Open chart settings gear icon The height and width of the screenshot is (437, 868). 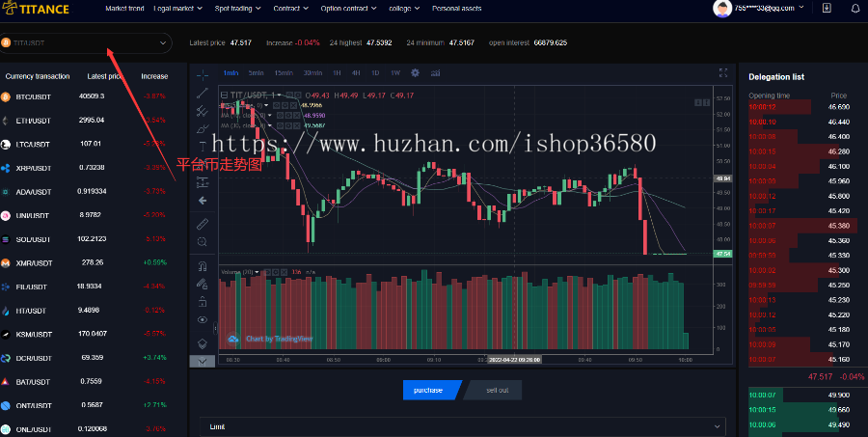coord(415,73)
